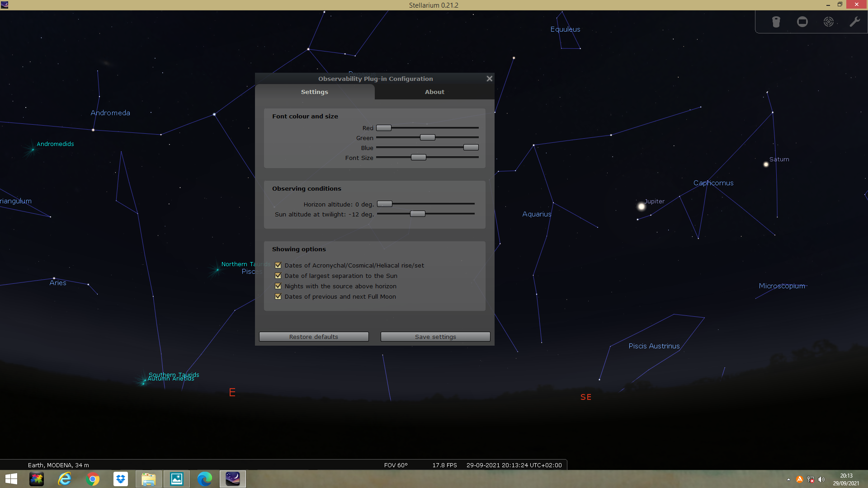Uncheck Date of largest separation to the Sun
Image resolution: width=868 pixels, height=488 pixels.
278,276
